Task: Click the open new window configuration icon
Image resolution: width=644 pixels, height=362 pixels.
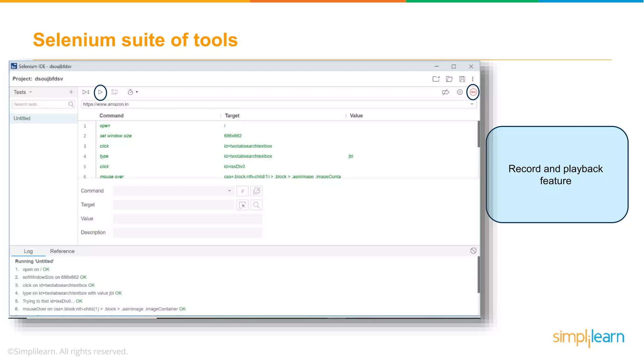Action: pyautogui.click(x=257, y=191)
